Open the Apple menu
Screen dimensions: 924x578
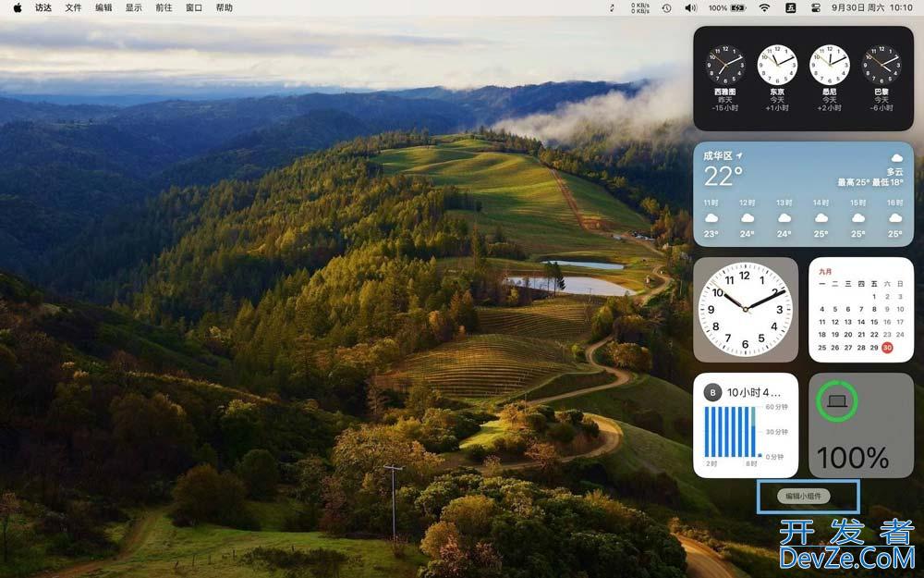pos(18,7)
